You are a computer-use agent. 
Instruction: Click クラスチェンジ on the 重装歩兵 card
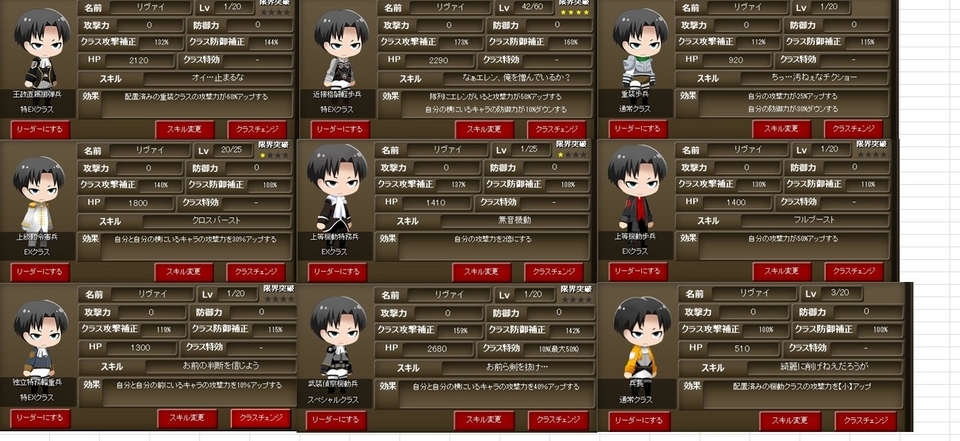point(853,129)
